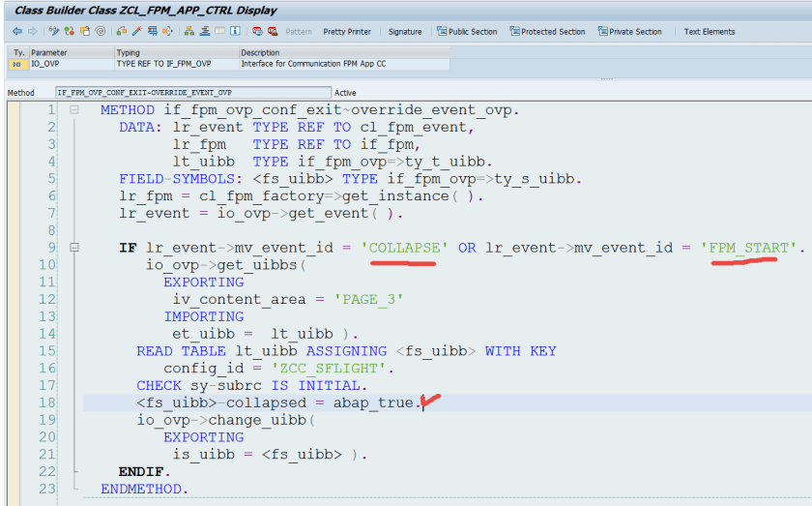Collapse the METHOD block at line 1
This screenshot has height=506, width=812.
coord(74,110)
